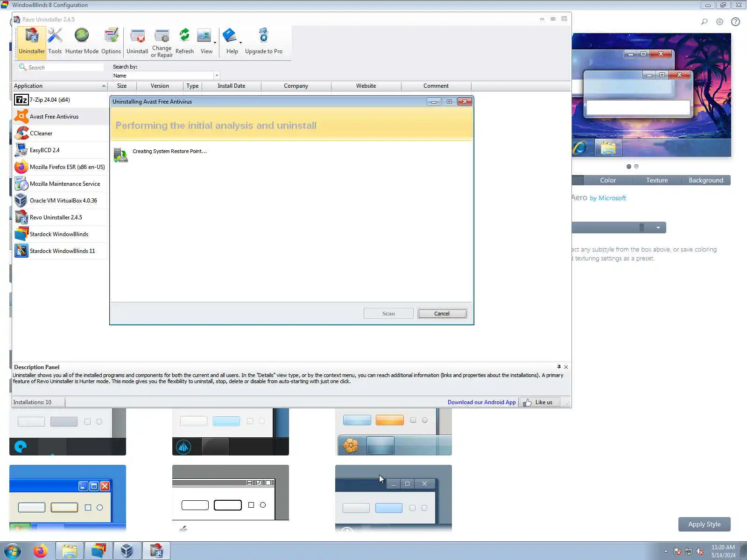Refresh the installed applications list

184,42
